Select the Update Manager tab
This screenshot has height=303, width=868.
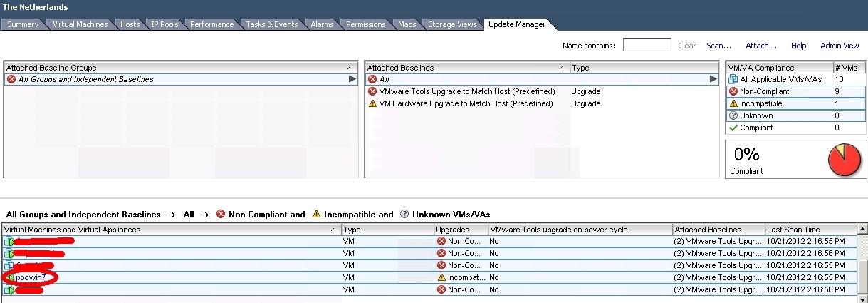(517, 24)
